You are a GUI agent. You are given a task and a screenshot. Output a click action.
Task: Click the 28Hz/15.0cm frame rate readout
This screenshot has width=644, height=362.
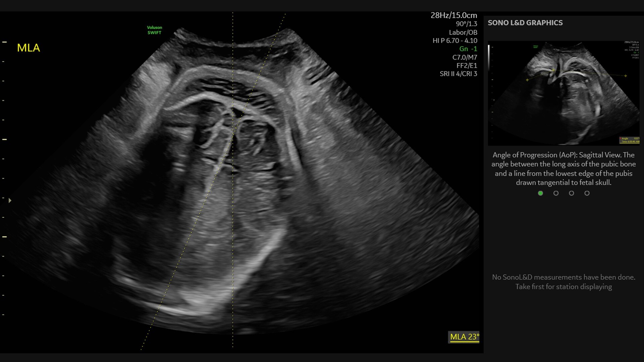click(x=453, y=15)
